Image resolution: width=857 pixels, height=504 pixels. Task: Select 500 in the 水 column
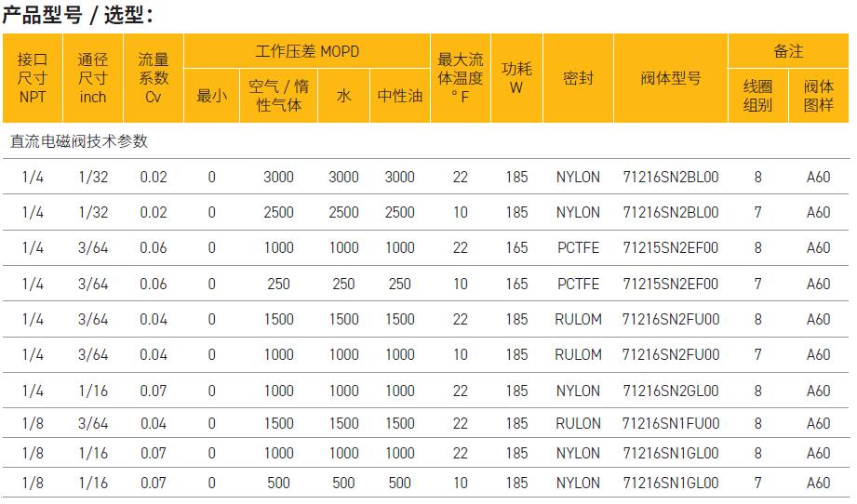pyautogui.click(x=343, y=484)
